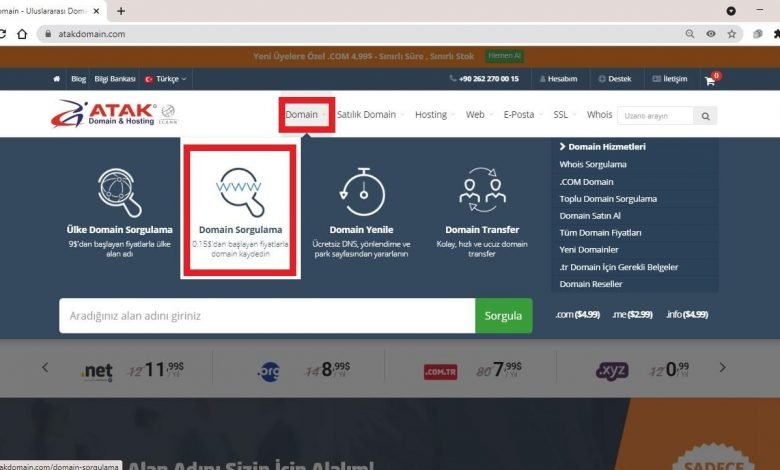Open the shopping cart icon
Screen dimensions: 780x470
[710, 80]
